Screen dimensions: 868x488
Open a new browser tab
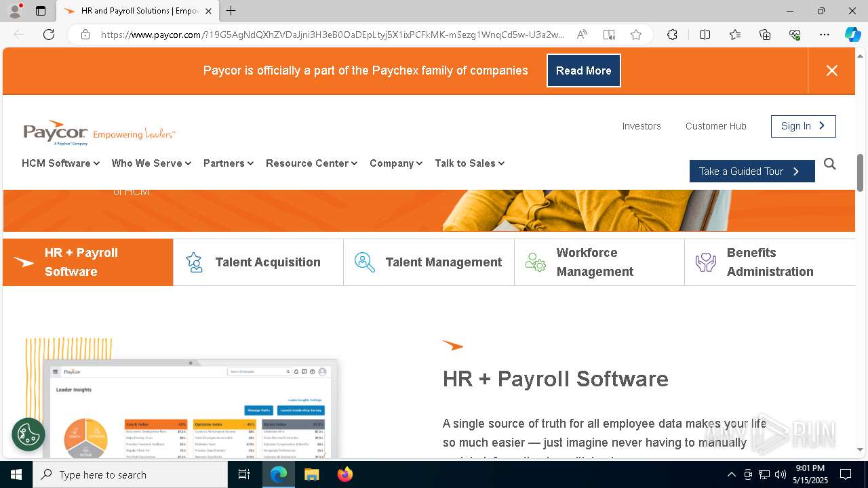point(231,11)
